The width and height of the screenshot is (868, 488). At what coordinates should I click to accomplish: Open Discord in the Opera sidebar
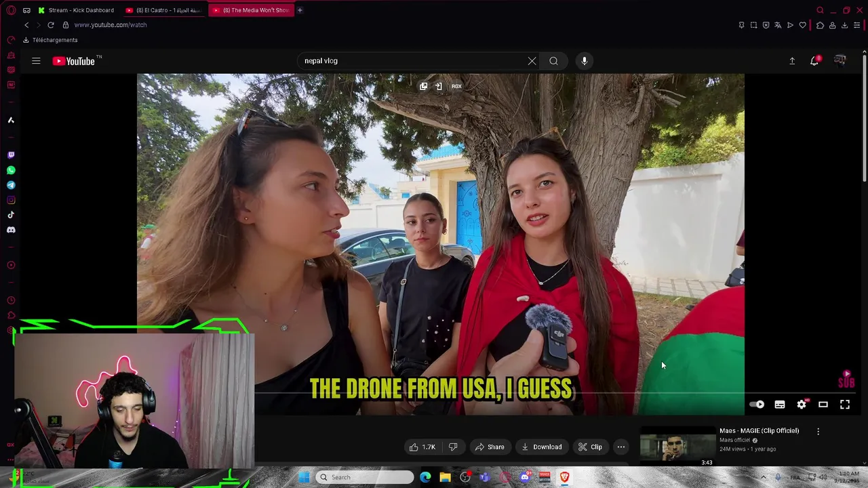(x=11, y=230)
